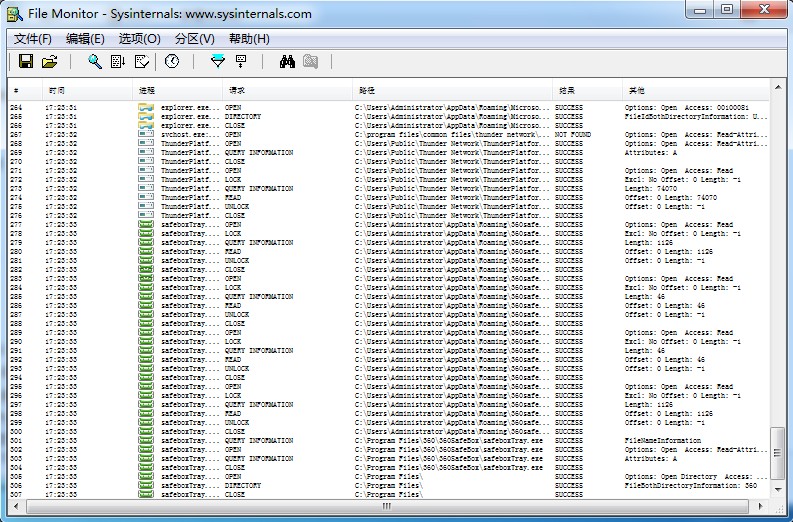Click the history depth toolbar icon
793x522 pixels.
[x=241, y=62]
